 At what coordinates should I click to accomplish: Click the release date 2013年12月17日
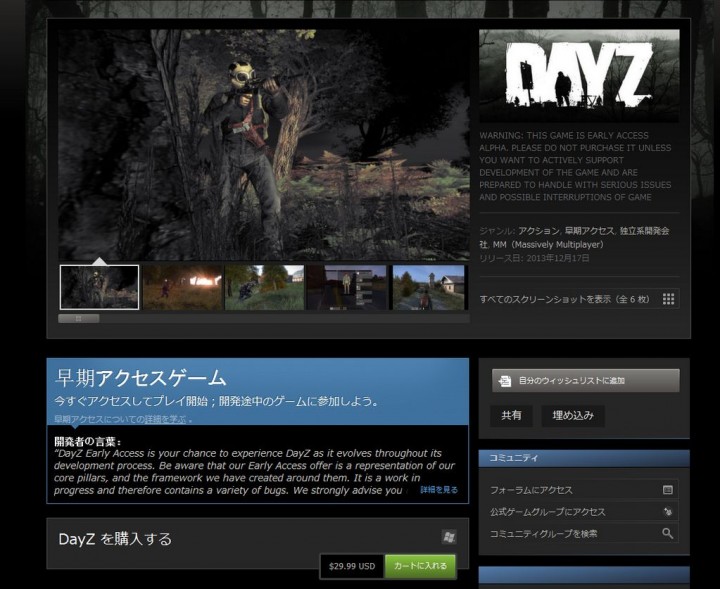558,258
